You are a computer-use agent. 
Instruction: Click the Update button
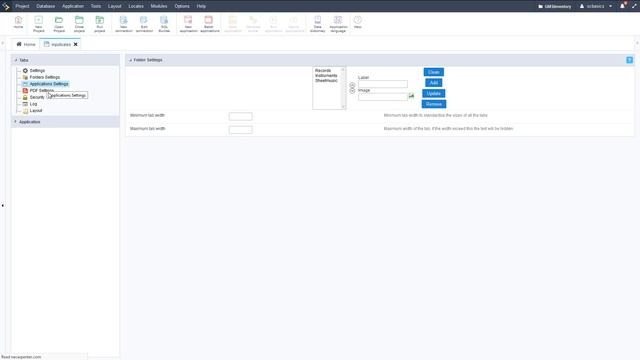(x=433, y=93)
